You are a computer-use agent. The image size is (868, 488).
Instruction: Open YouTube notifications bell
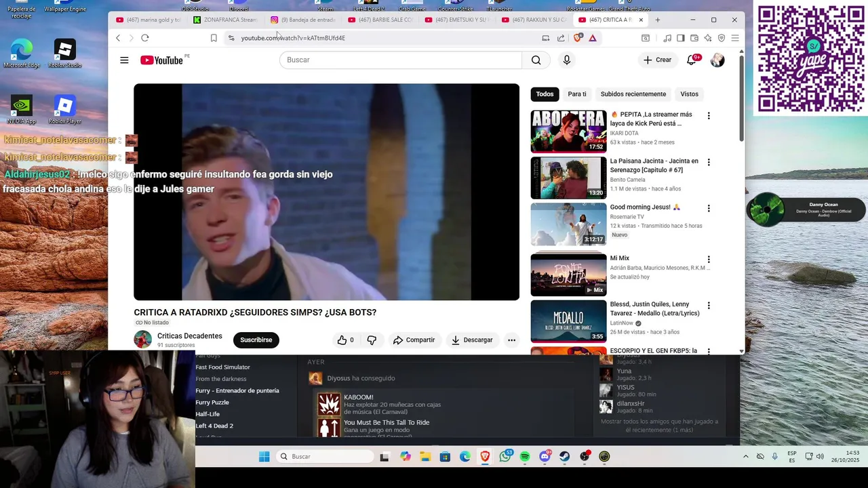[692, 60]
